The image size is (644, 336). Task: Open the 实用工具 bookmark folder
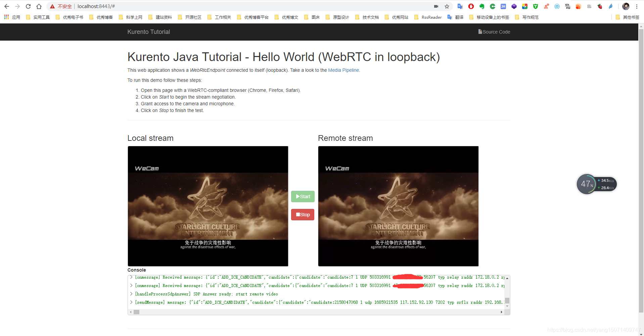pos(38,17)
